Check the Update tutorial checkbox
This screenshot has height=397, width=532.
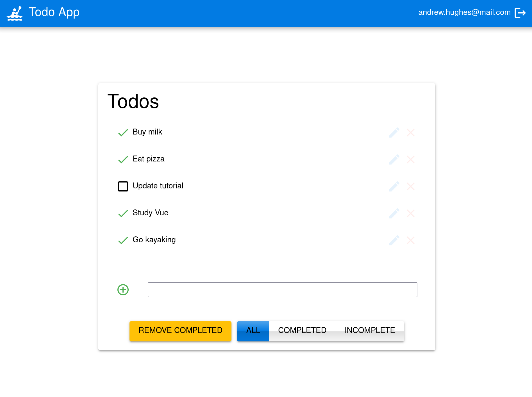[x=123, y=186]
